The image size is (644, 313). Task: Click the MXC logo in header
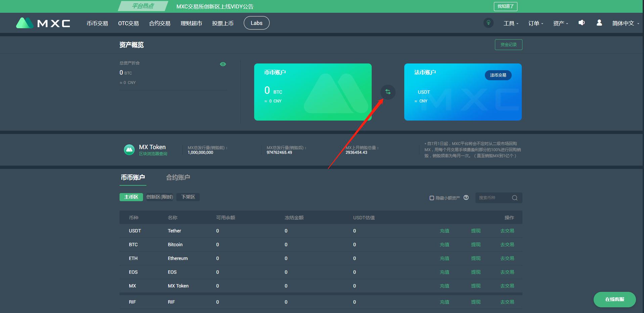43,23
